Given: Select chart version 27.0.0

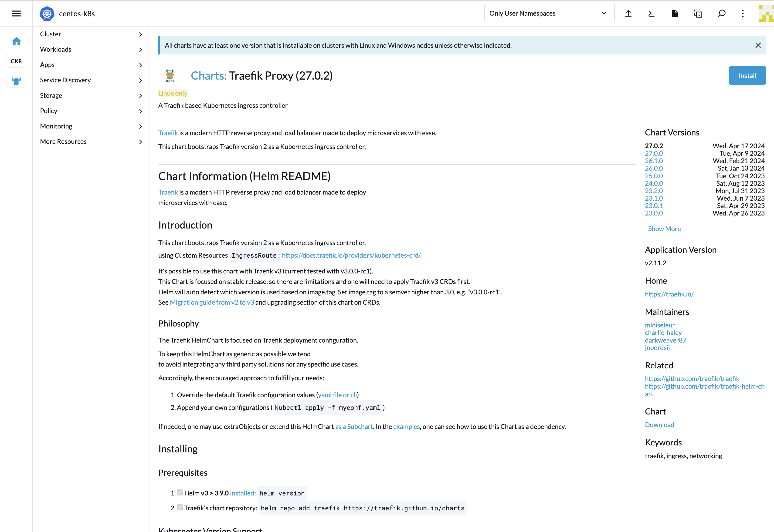Looking at the screenshot, I should tap(654, 153).
